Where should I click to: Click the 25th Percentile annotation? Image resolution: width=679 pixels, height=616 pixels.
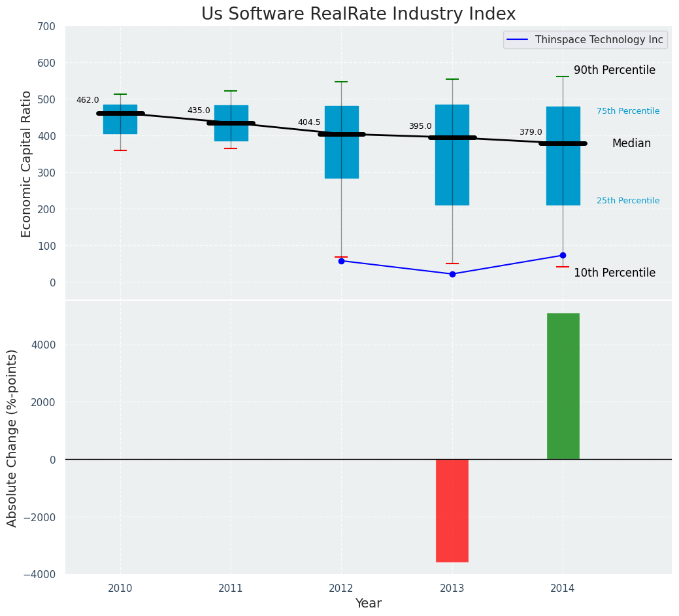coord(628,201)
